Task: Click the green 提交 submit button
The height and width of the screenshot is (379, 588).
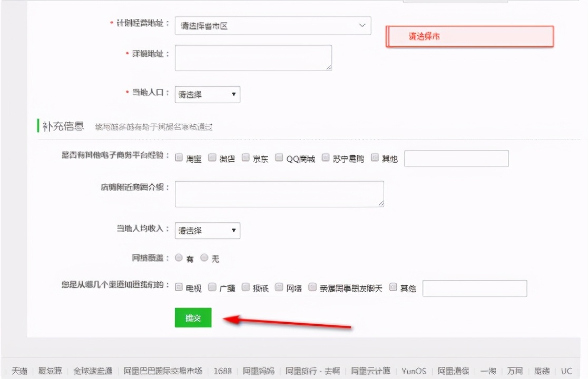Action: (193, 317)
